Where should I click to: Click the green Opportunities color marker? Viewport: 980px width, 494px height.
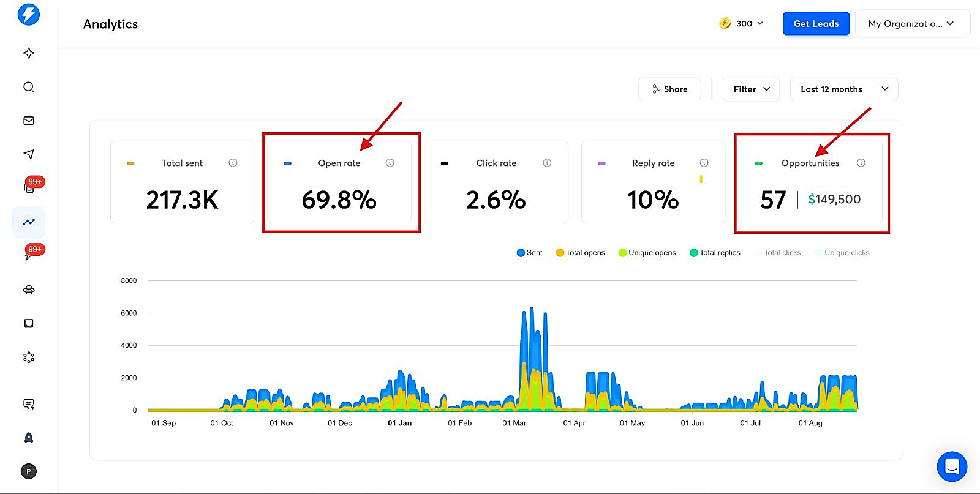tap(758, 163)
